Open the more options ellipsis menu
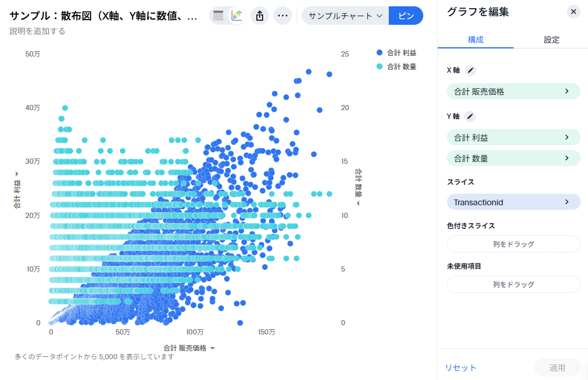 tap(282, 16)
